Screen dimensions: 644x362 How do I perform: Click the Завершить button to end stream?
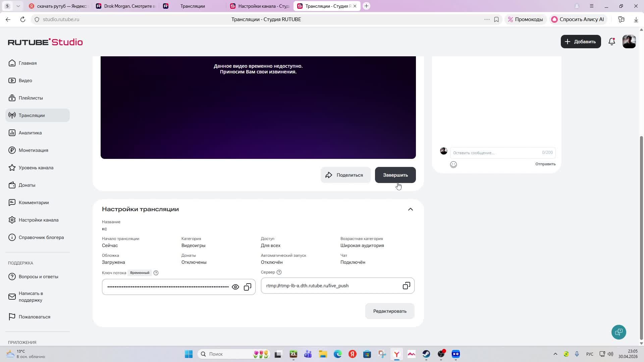[x=395, y=175]
